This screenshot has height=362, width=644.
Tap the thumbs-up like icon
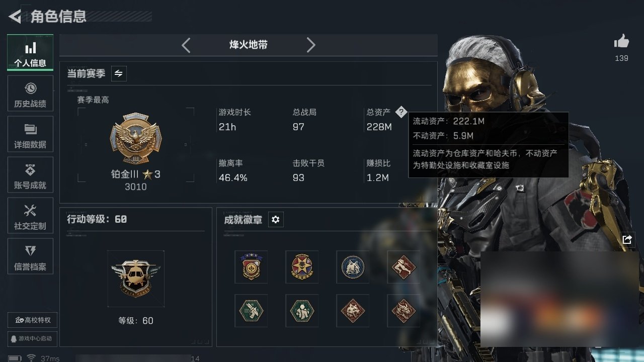pyautogui.click(x=621, y=41)
